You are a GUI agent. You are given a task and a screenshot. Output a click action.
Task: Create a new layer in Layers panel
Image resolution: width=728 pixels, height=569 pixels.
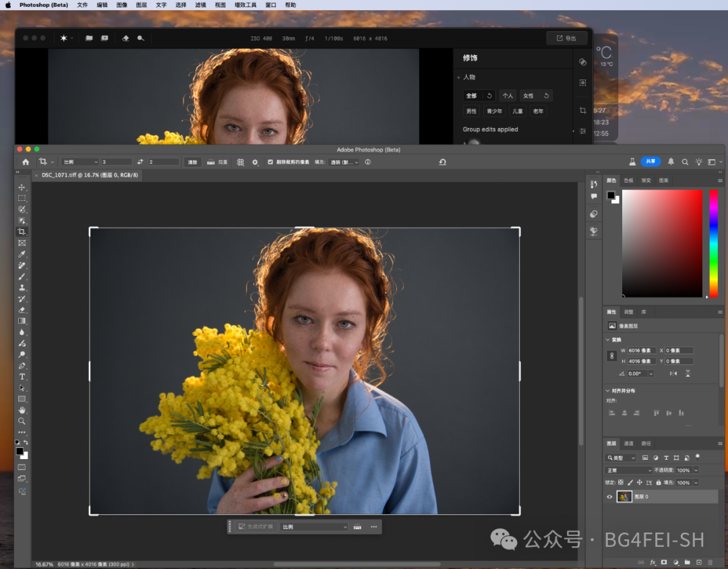[x=699, y=562]
